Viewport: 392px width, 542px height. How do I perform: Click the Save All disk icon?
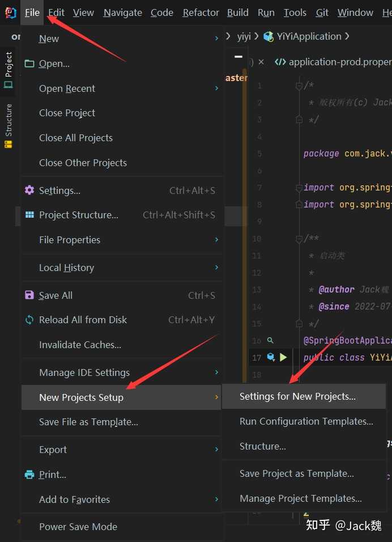(x=29, y=295)
